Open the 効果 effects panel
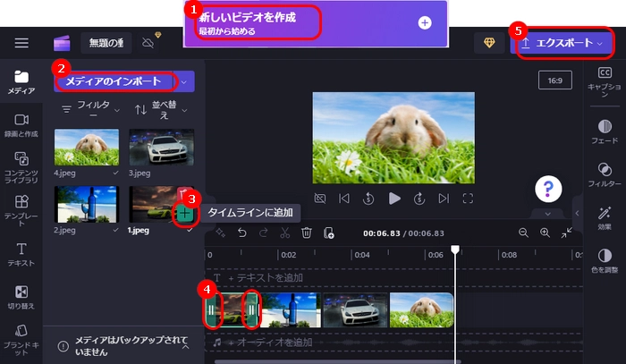The image size is (626, 364). (605, 218)
